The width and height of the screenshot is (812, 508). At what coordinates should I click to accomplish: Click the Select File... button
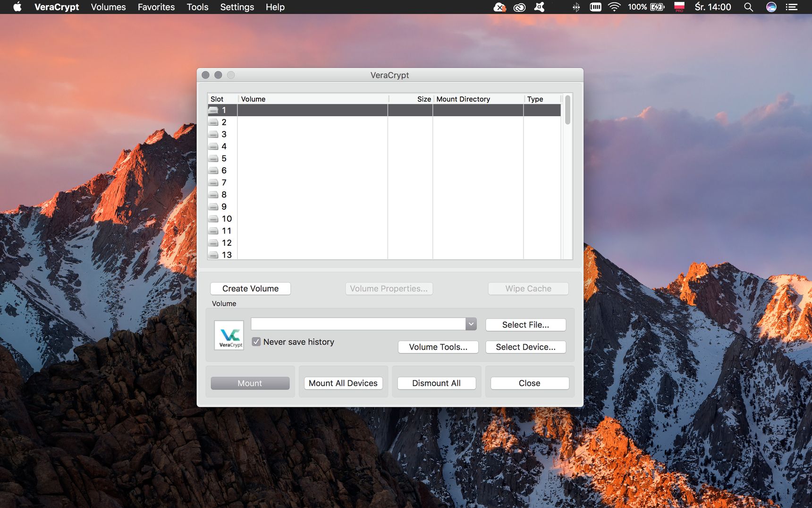pyautogui.click(x=525, y=325)
